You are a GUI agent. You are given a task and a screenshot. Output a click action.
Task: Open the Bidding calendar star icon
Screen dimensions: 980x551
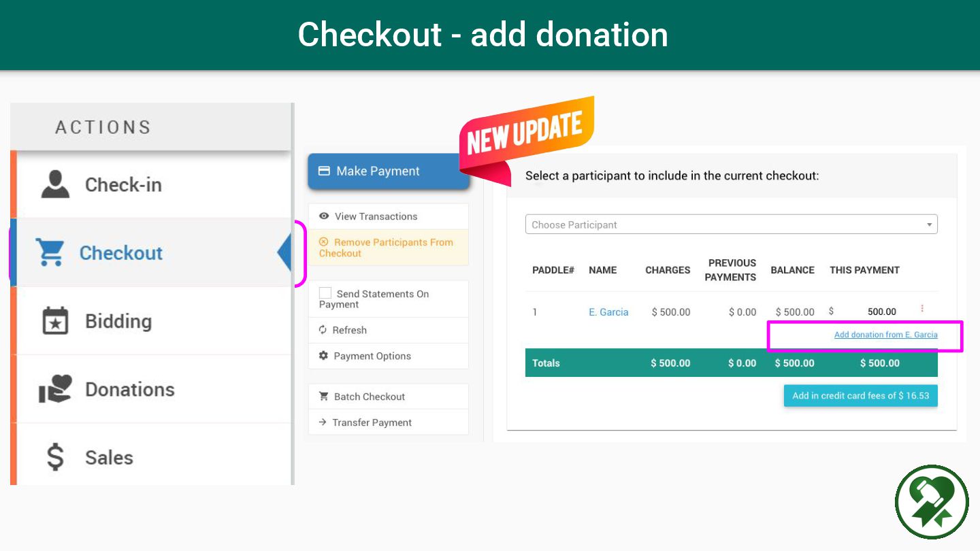coord(55,321)
